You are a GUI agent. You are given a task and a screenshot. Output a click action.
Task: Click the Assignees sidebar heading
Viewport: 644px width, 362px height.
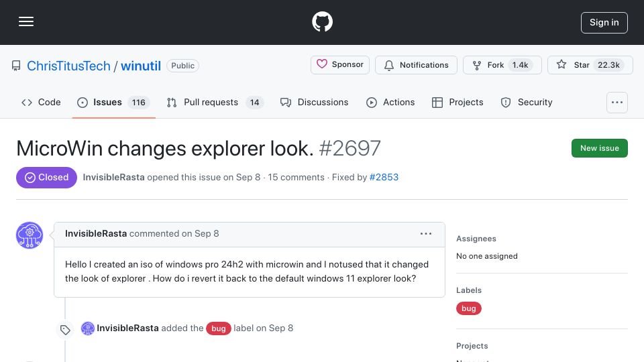pyautogui.click(x=476, y=239)
